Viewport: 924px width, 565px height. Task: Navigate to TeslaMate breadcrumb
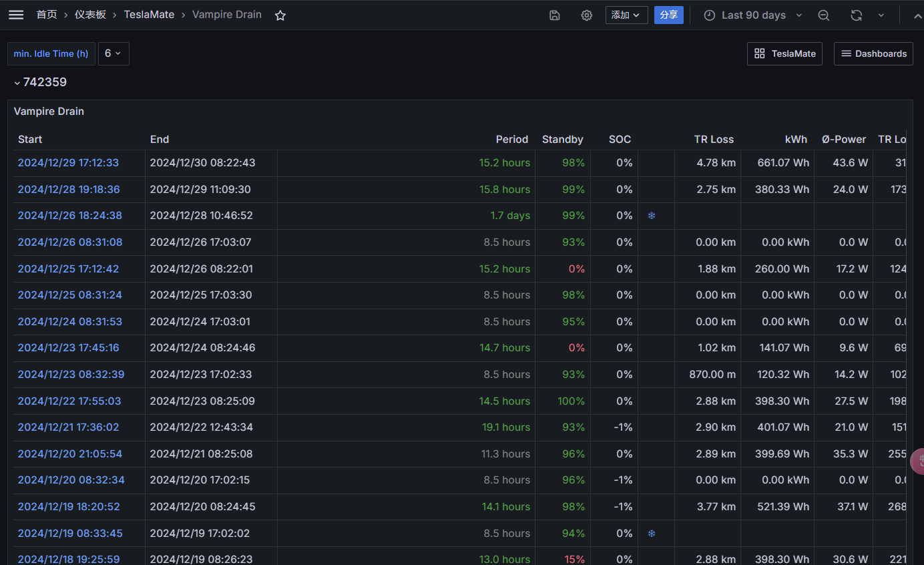coord(149,15)
